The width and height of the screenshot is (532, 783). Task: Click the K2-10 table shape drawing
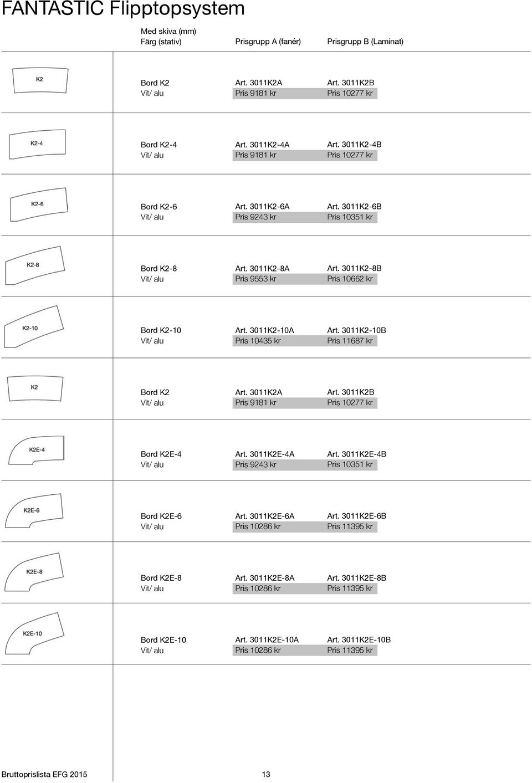point(33,327)
